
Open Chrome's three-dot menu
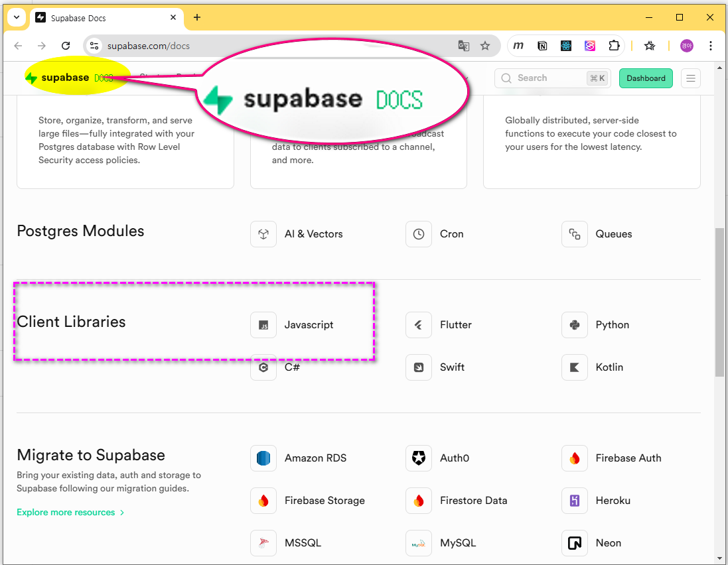711,46
